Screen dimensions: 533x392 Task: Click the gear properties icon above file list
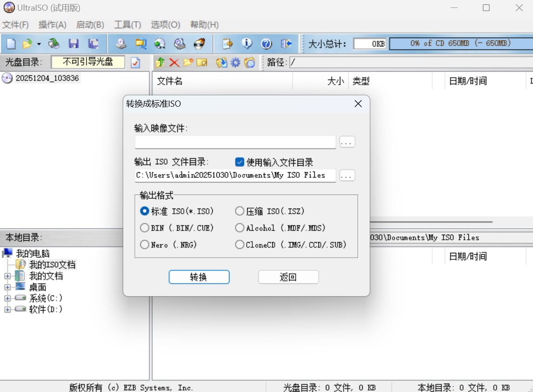tap(236, 62)
